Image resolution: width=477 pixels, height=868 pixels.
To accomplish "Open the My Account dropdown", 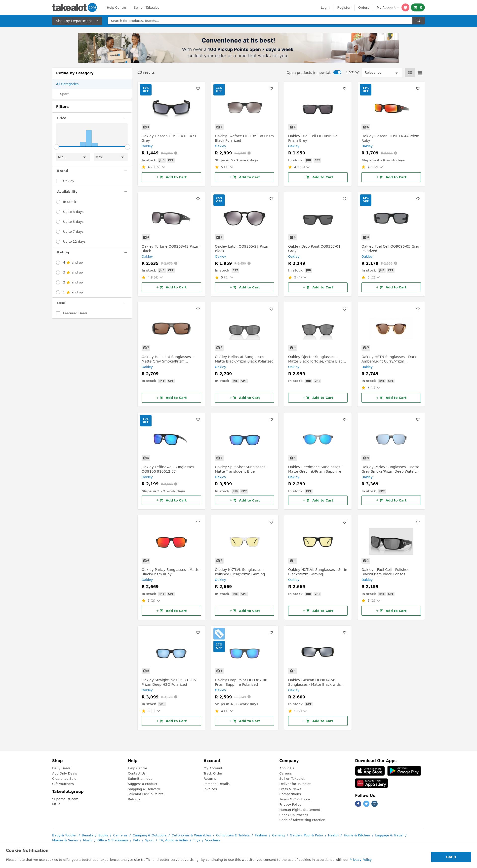I will [388, 7].
